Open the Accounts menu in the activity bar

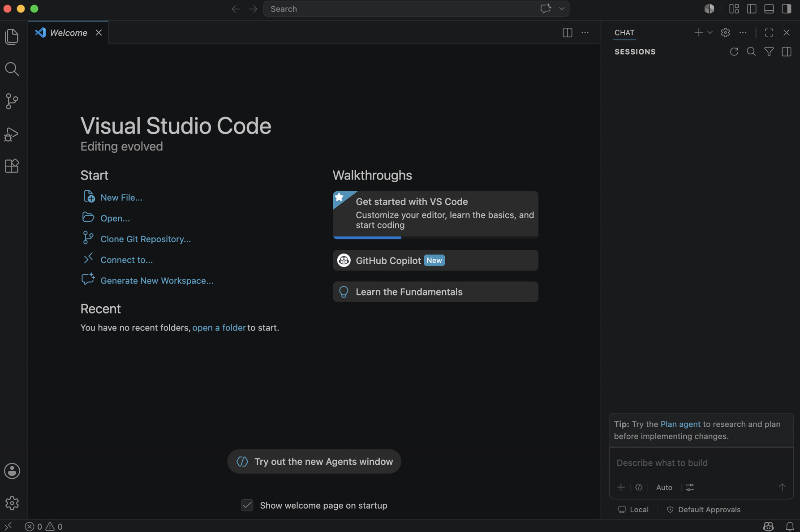tap(12, 471)
